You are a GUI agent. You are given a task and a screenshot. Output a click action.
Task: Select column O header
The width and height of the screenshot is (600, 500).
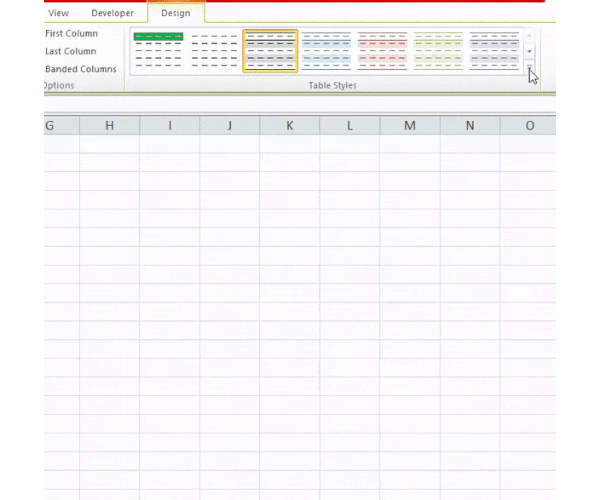[x=528, y=125]
